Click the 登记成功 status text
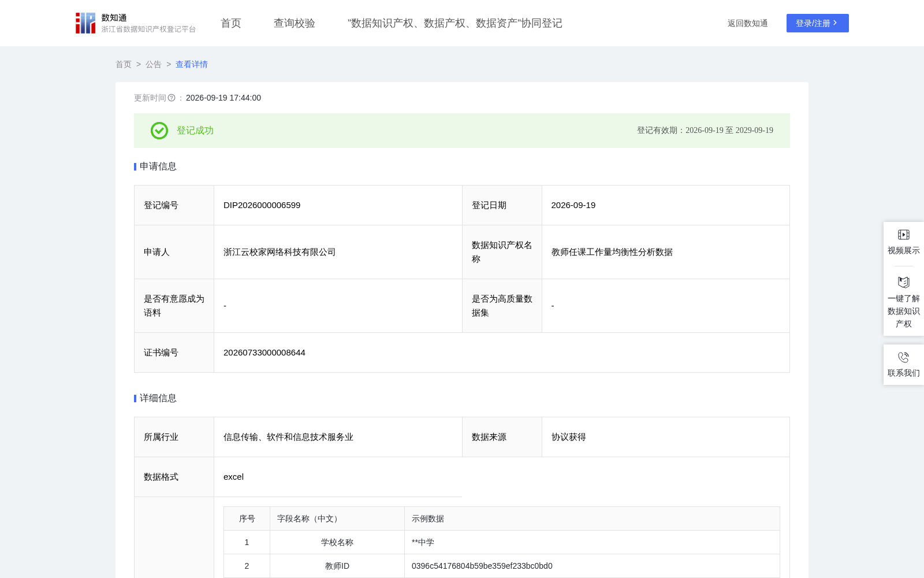 (195, 131)
